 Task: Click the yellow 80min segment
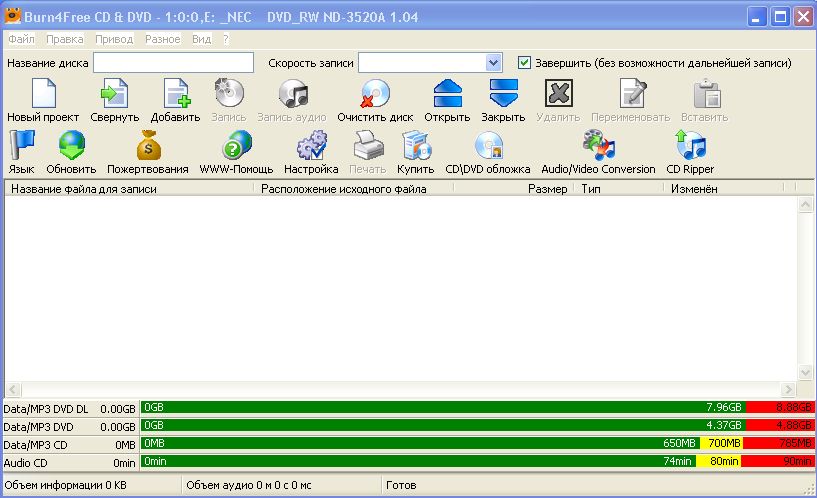(719, 461)
